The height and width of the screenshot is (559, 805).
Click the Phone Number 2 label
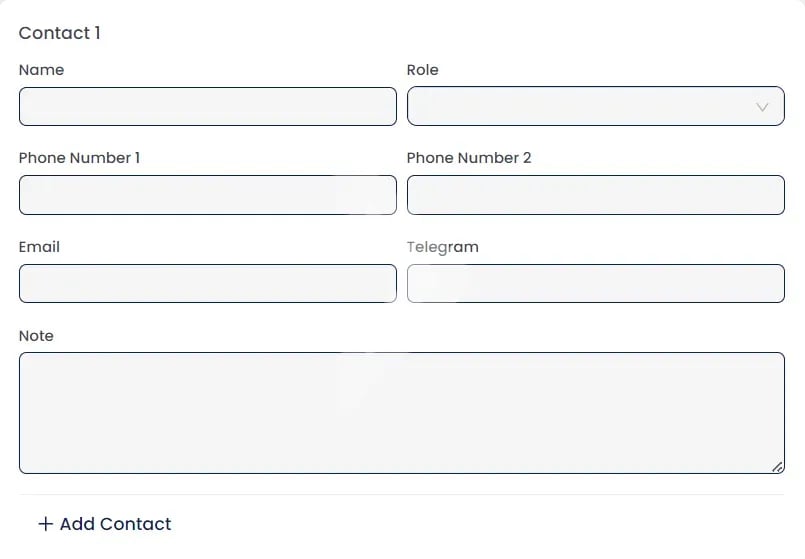click(468, 158)
